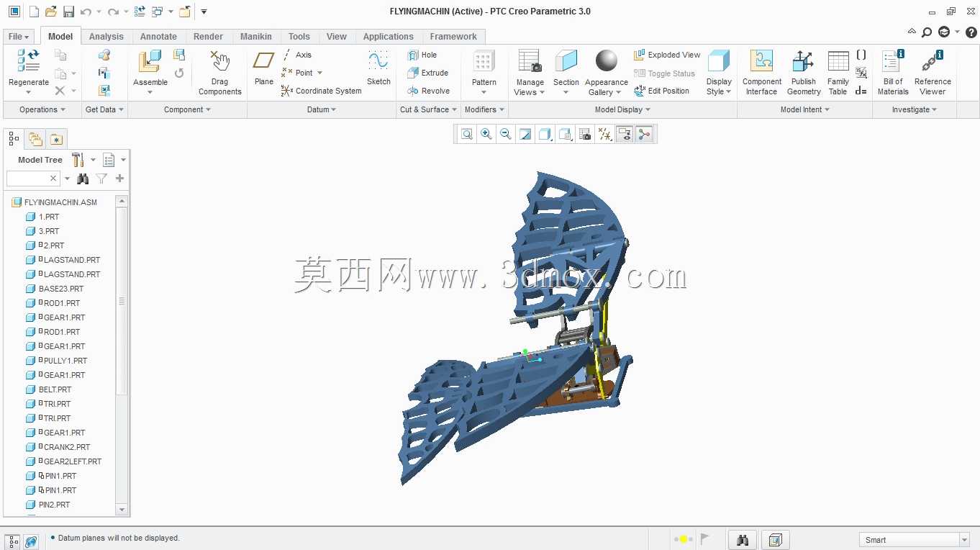Expand the Model Intent group
The height and width of the screenshot is (550, 980).
(805, 109)
